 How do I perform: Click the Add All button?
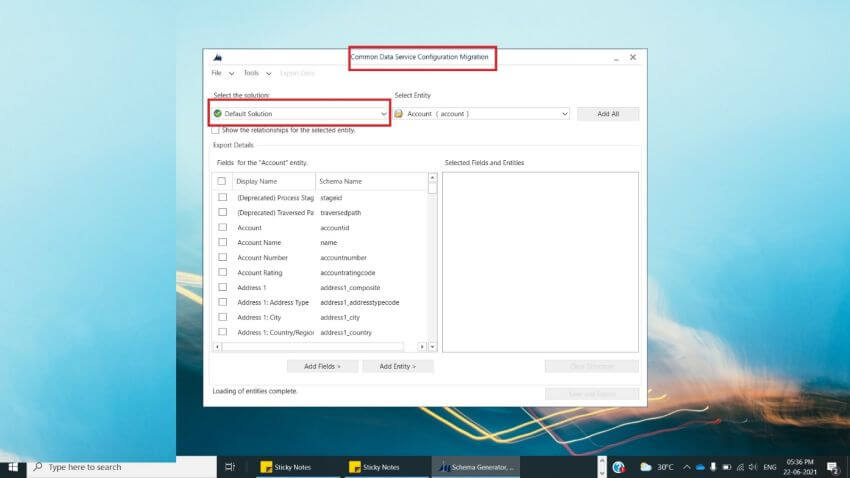[x=608, y=114]
